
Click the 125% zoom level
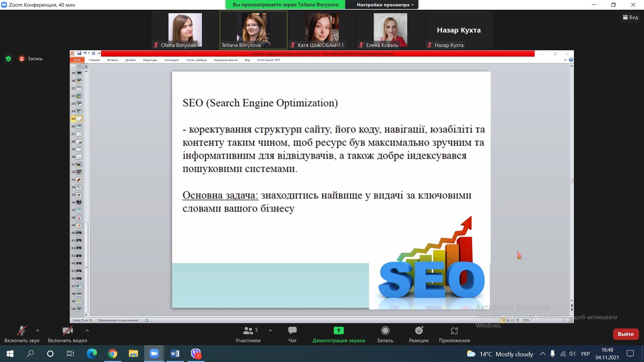(526, 320)
